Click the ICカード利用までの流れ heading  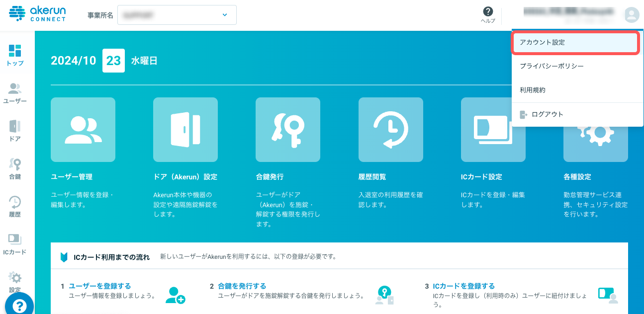coord(111,257)
